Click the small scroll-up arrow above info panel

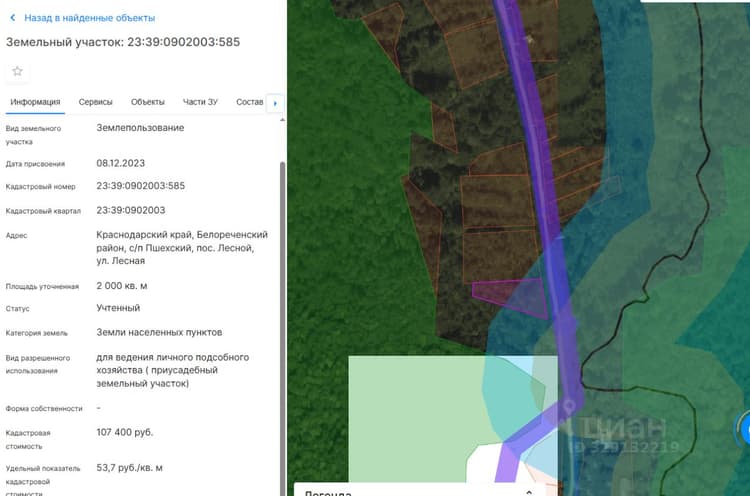(282, 120)
